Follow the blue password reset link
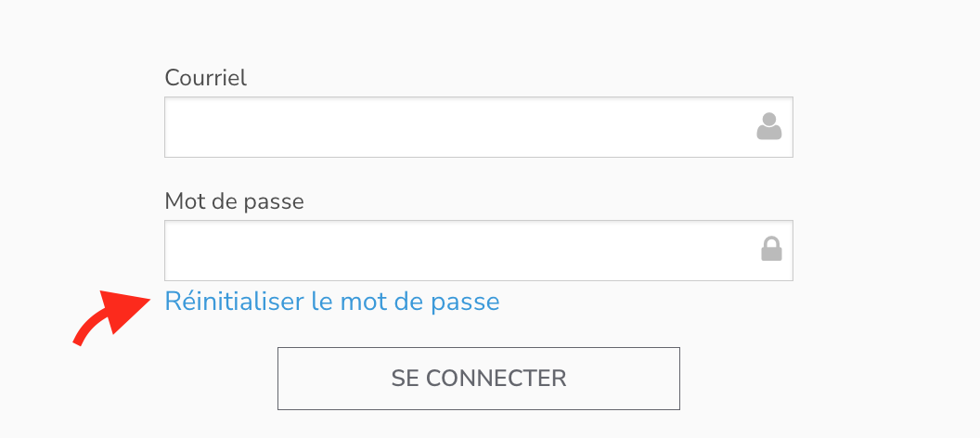980x438 pixels. (331, 302)
